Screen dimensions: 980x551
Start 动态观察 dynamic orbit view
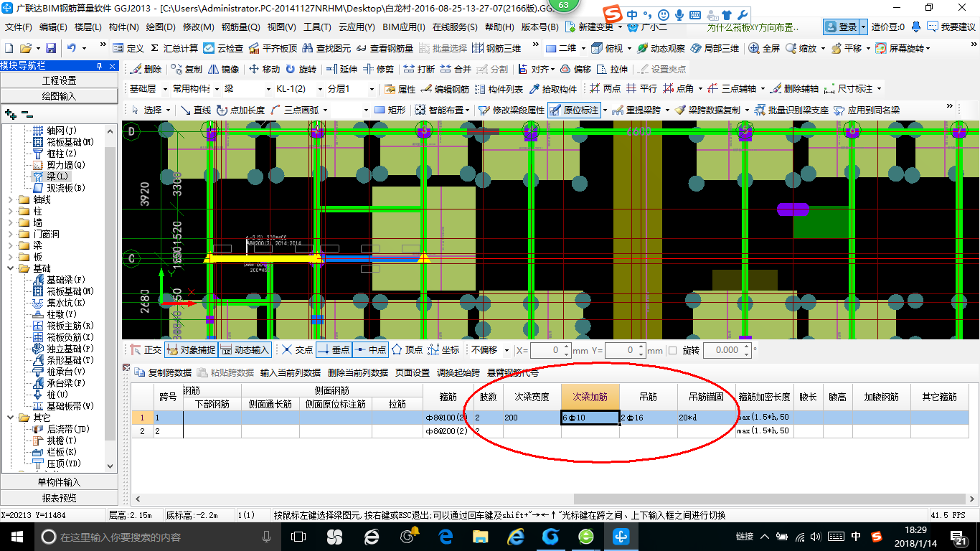click(x=661, y=48)
